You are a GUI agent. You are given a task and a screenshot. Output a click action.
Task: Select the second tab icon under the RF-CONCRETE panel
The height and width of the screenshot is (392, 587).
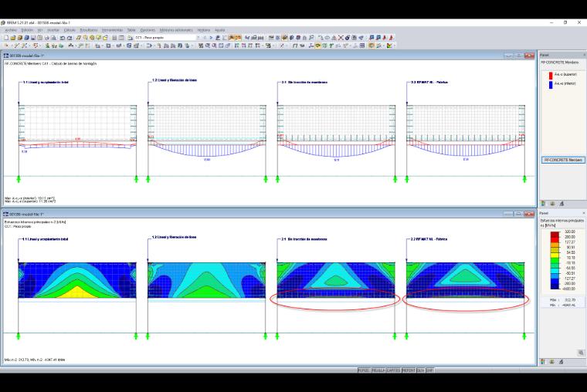[x=552, y=204]
